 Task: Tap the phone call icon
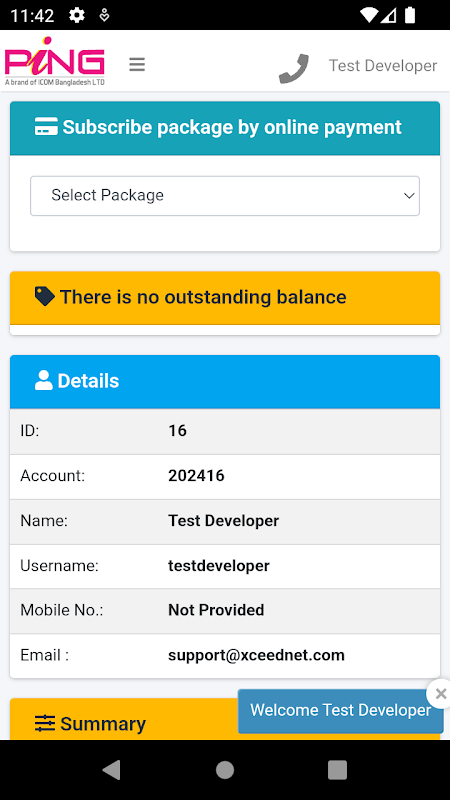[x=294, y=68]
